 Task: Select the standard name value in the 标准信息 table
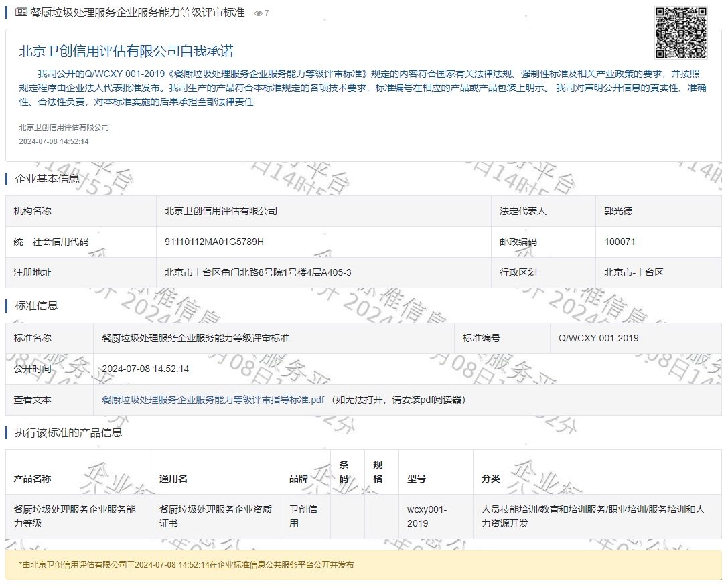[196, 338]
